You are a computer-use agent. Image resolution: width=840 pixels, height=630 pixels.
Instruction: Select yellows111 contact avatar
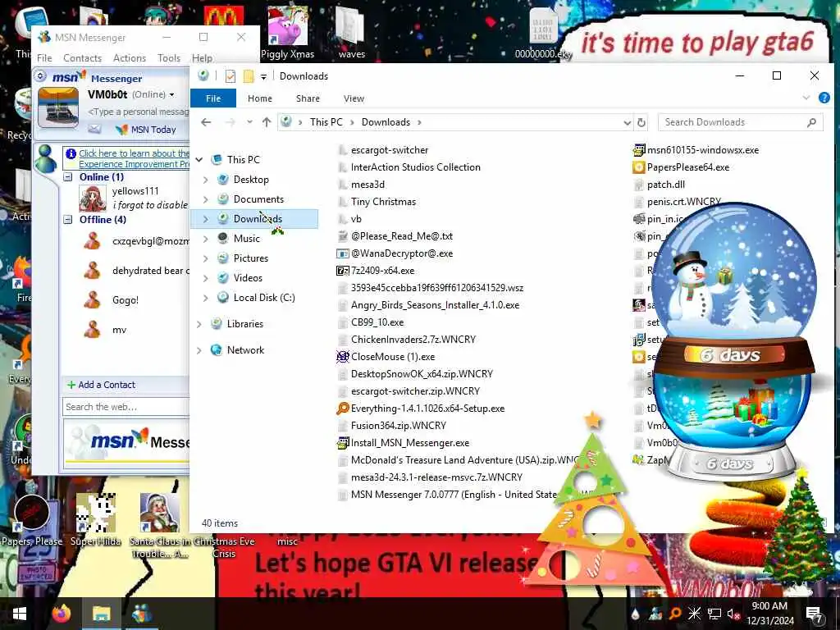coord(92,198)
